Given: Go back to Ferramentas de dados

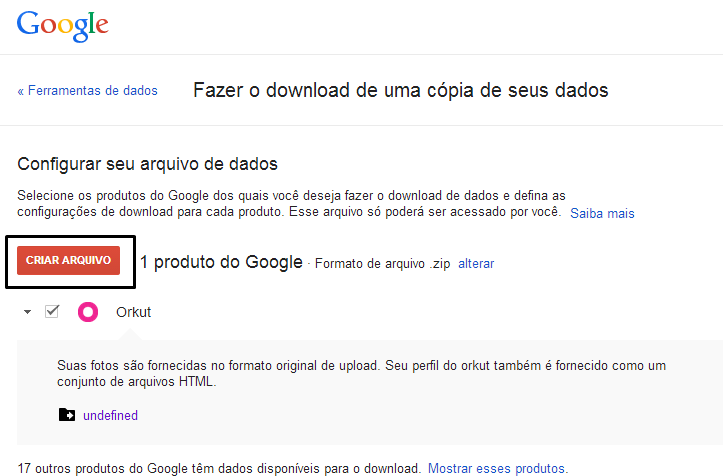Looking at the screenshot, I should point(88,90).
